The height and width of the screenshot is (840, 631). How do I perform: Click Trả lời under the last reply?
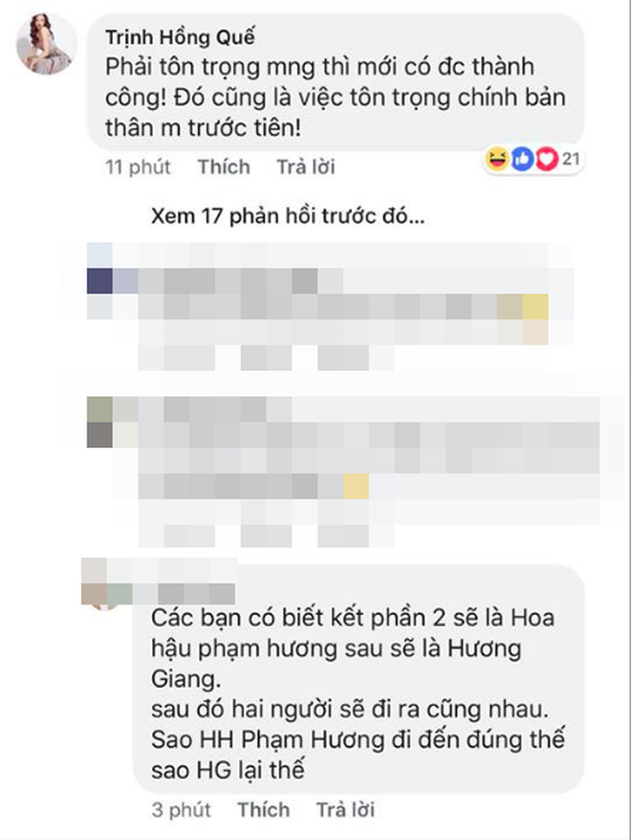(345, 809)
